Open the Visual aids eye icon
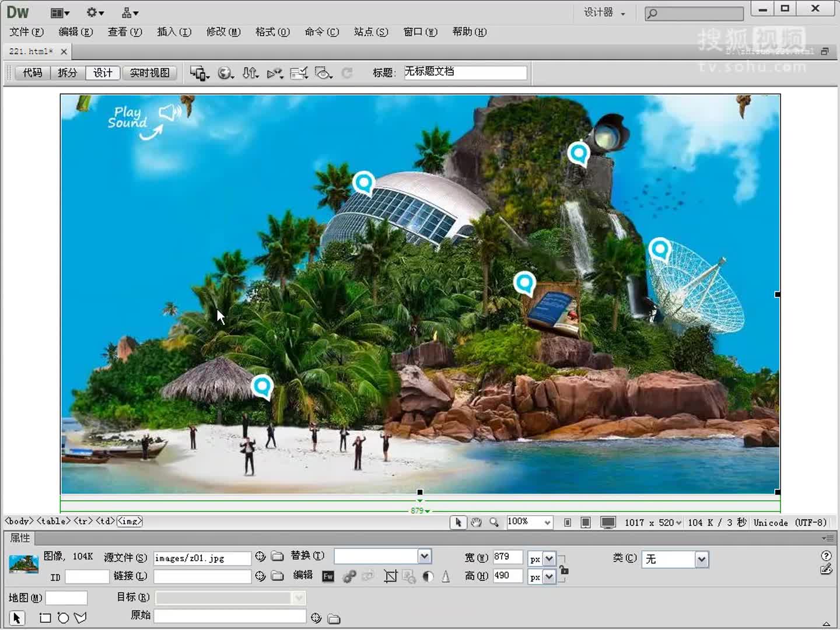This screenshot has height=630, width=840. [x=323, y=73]
